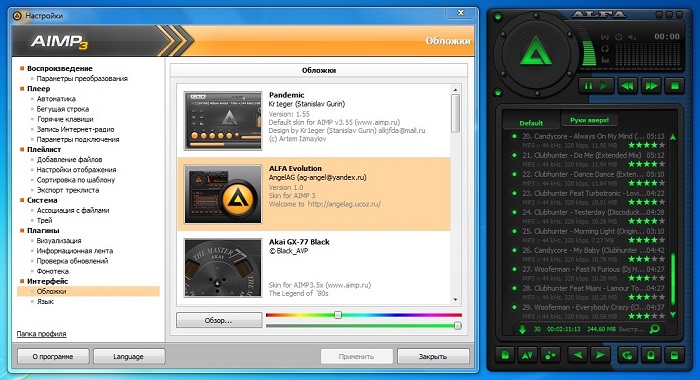The width and height of the screenshot is (700, 380).
Task: Select track 20. Candycore - Always On My Mind
Action: tap(589, 140)
